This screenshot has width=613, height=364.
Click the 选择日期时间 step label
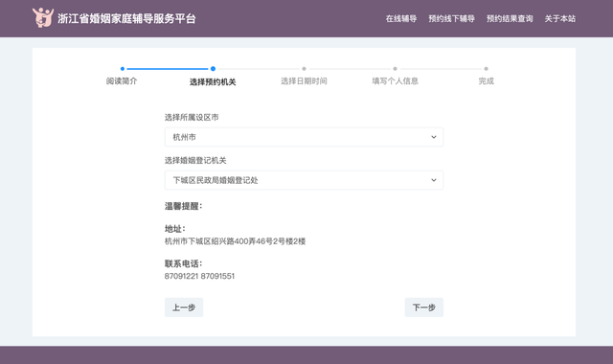304,80
